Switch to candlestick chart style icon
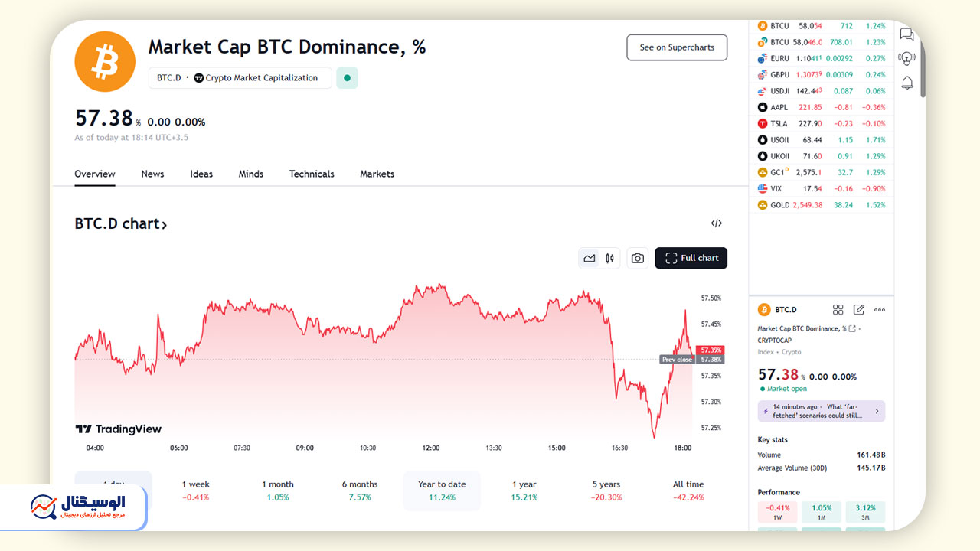This screenshot has height=551, width=980. pos(609,258)
